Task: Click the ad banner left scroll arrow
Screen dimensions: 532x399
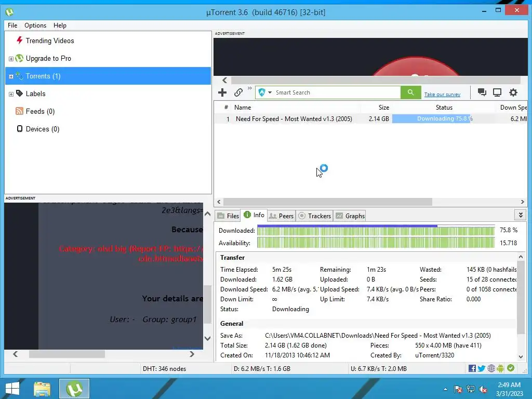Action: click(x=224, y=81)
